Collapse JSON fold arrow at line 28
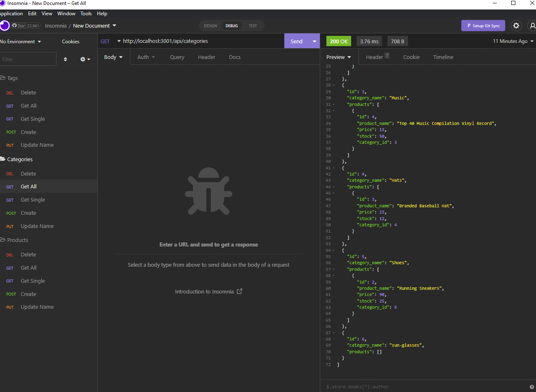The height and width of the screenshot is (392, 536). pos(333,85)
